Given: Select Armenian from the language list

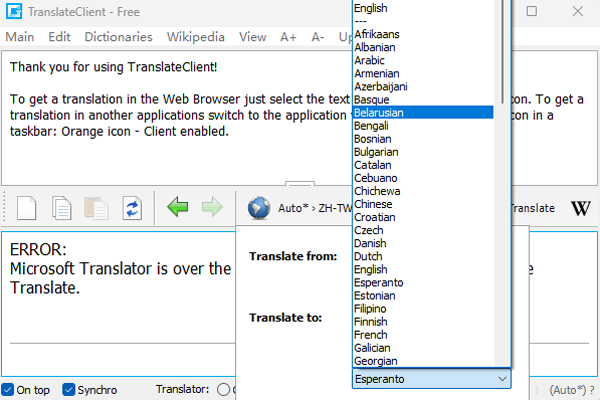Looking at the screenshot, I should [423, 73].
